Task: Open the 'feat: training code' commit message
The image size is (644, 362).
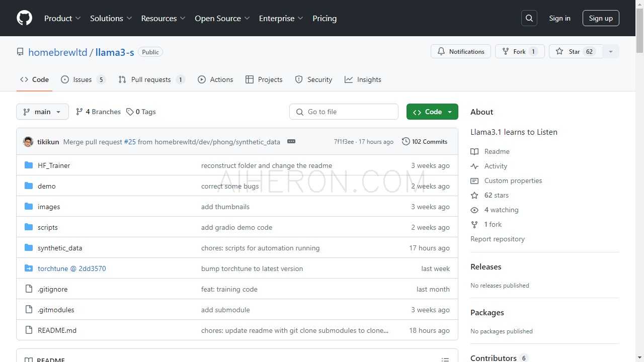Action: point(229,289)
